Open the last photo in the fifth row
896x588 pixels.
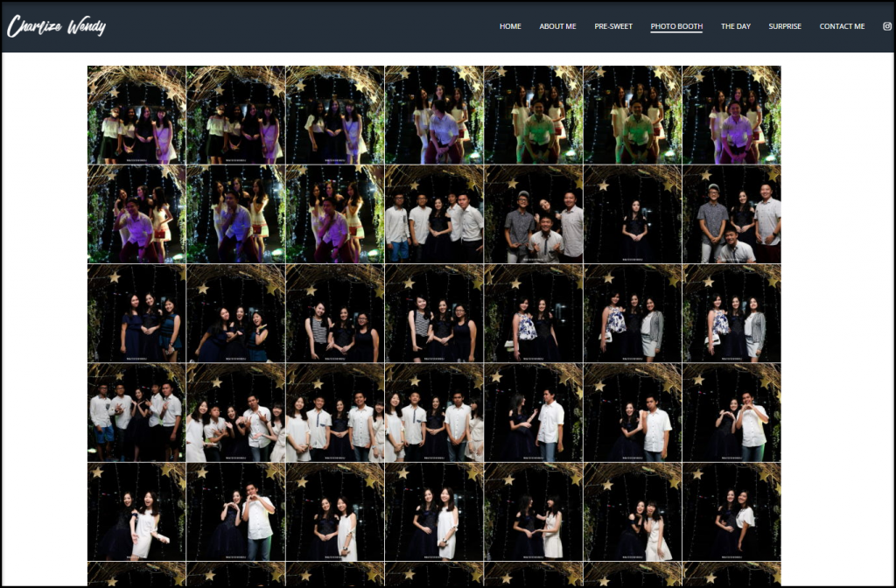(731, 512)
